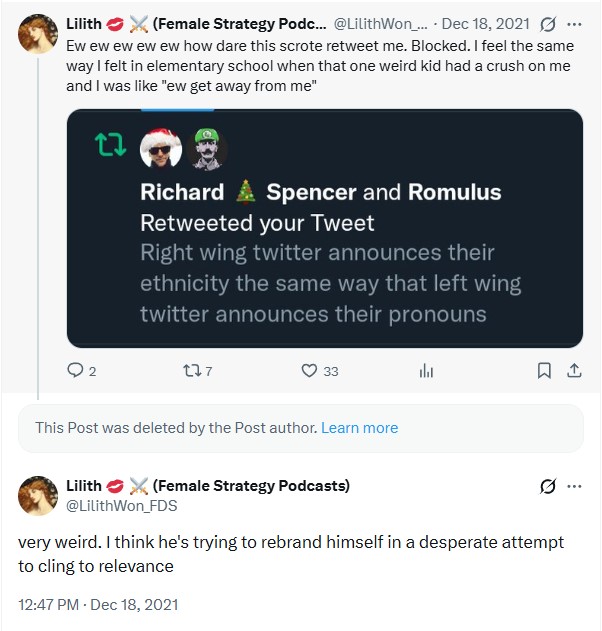Screen dimensions: 602x631
Task: Open the Learn more link
Action: click(359, 427)
